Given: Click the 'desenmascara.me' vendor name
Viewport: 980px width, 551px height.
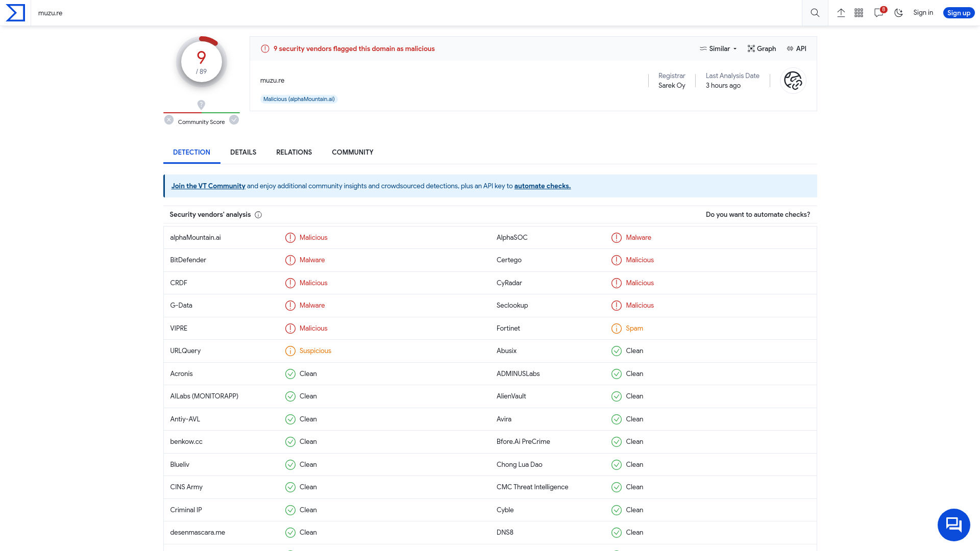Looking at the screenshot, I should (x=198, y=533).
